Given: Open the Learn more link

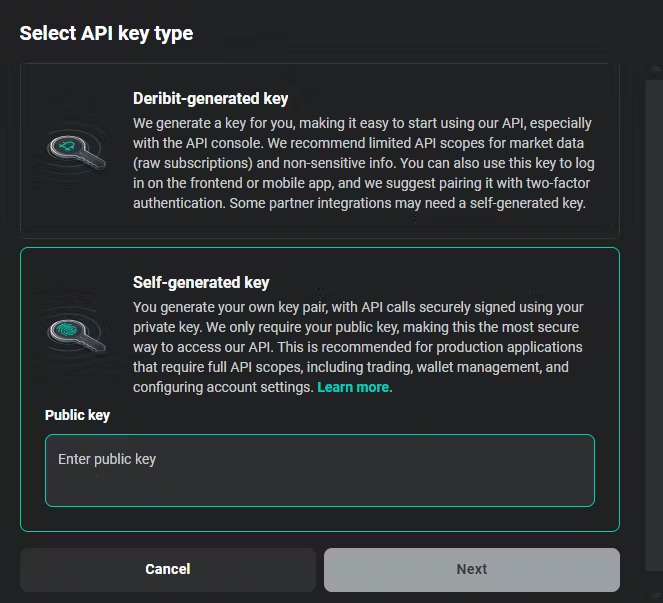Looking at the screenshot, I should [x=354, y=387].
